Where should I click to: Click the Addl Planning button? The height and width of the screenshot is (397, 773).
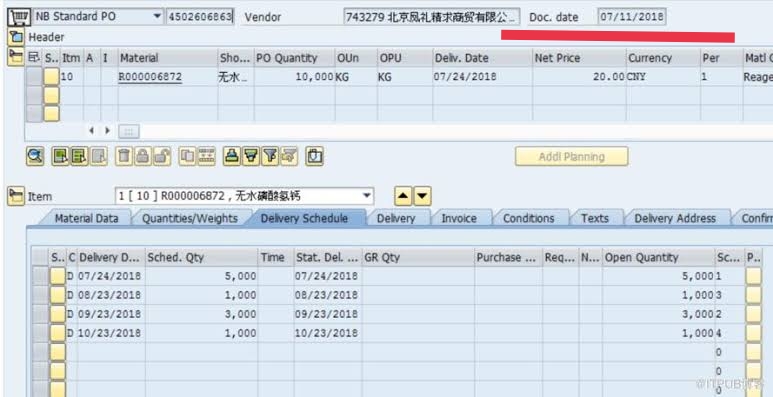click(571, 156)
